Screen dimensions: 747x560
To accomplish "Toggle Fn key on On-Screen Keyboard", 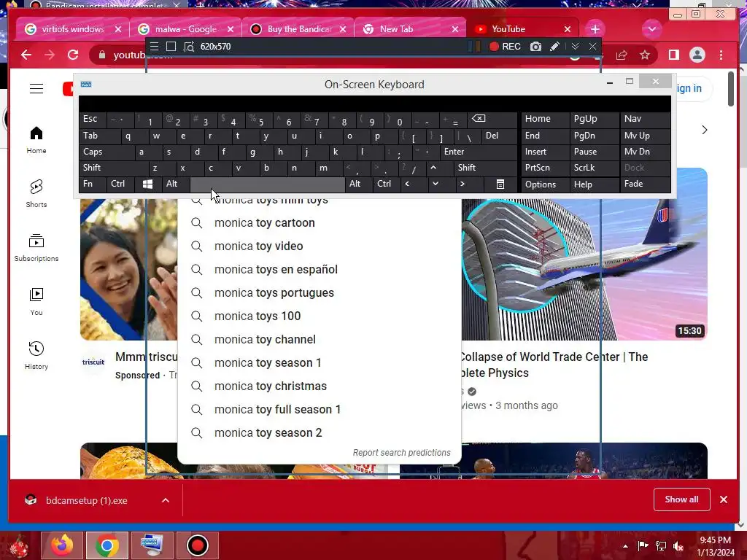I will click(93, 184).
